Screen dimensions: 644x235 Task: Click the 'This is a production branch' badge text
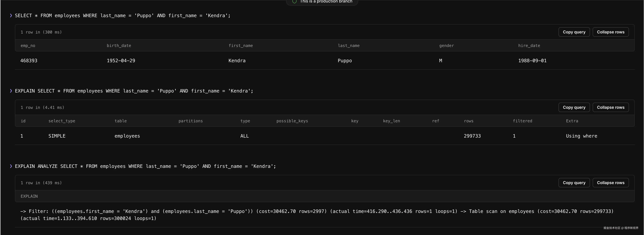point(326,1)
